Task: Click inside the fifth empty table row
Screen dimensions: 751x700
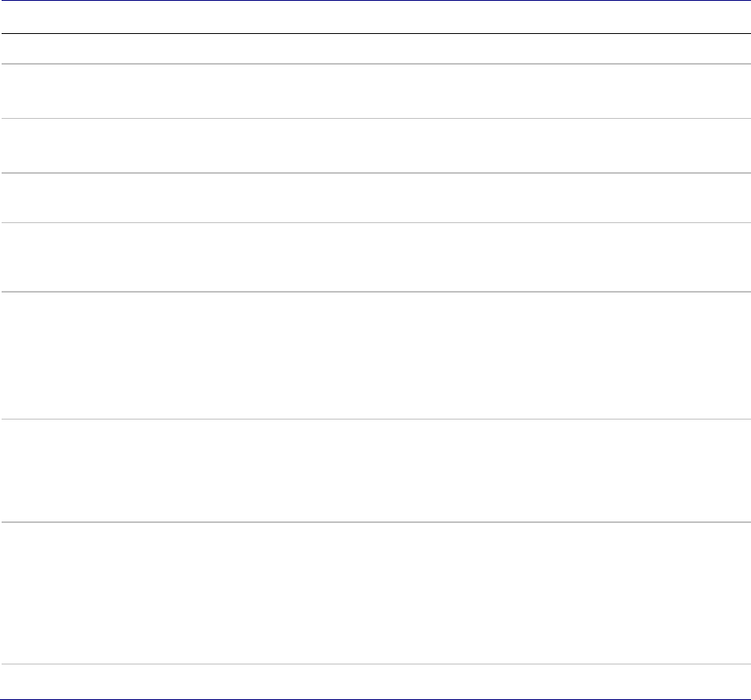Action: [375, 257]
